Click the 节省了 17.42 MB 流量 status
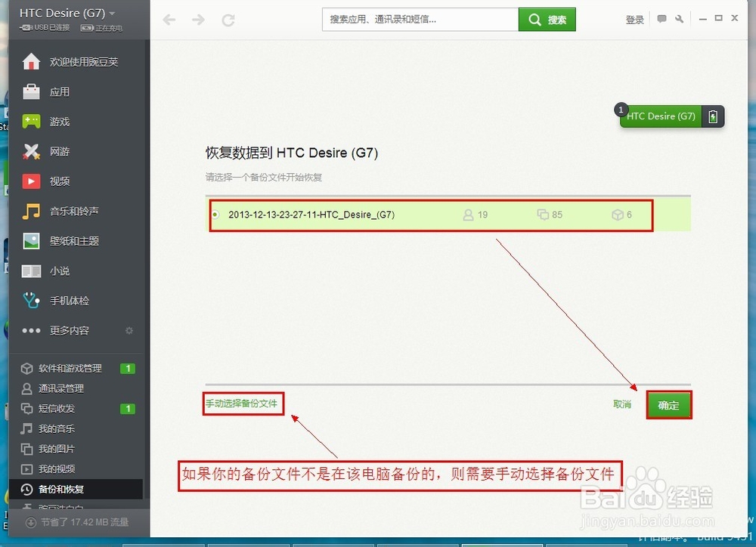Image resolution: width=756 pixels, height=547 pixels. tap(77, 522)
